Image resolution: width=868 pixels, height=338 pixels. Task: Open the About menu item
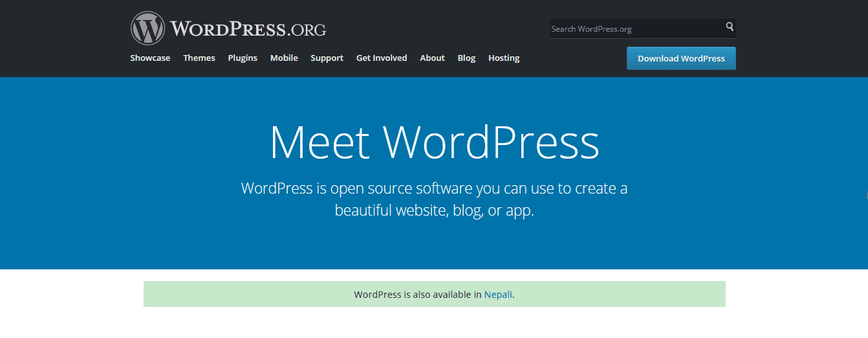pyautogui.click(x=432, y=58)
